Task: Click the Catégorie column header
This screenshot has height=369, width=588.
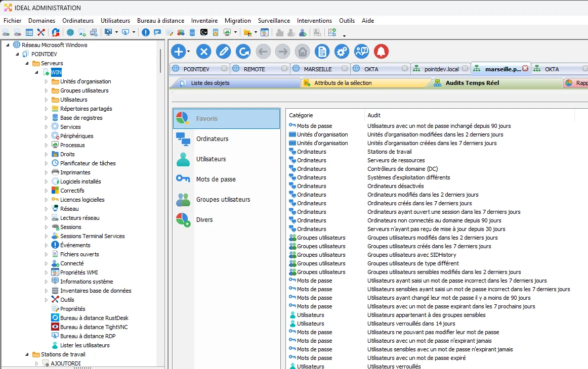Action: pos(325,115)
